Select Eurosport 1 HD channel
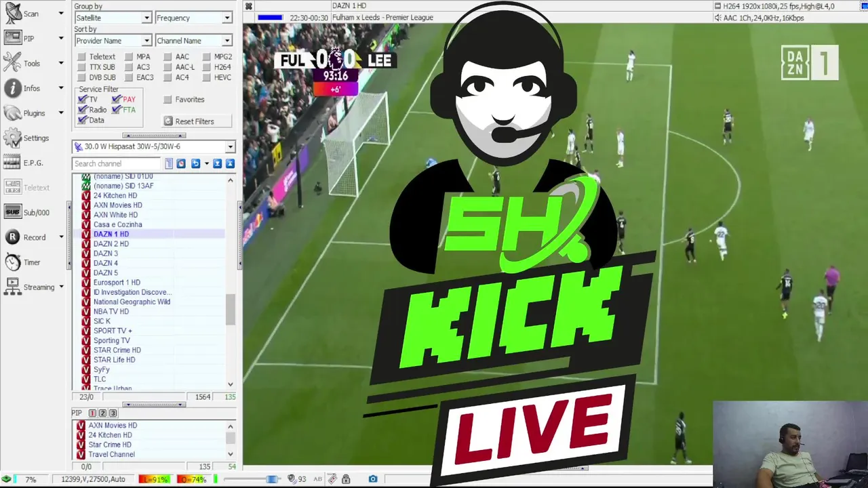 [117, 283]
